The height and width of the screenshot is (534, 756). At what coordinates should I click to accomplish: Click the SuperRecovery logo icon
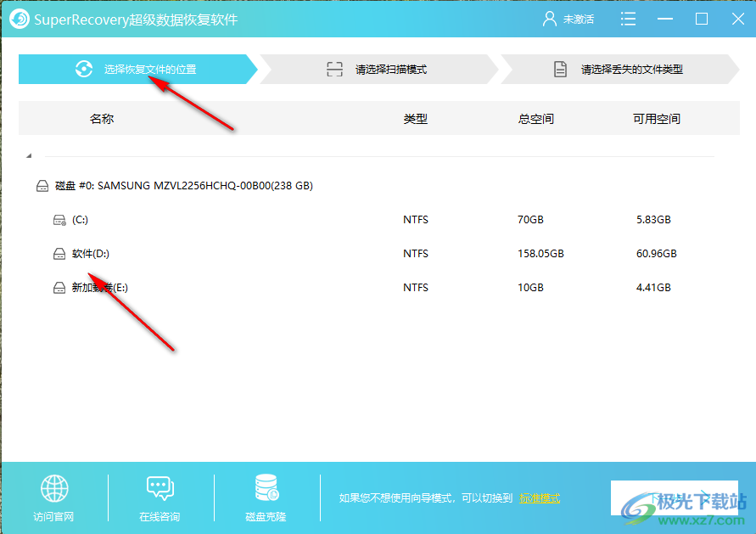[20, 20]
